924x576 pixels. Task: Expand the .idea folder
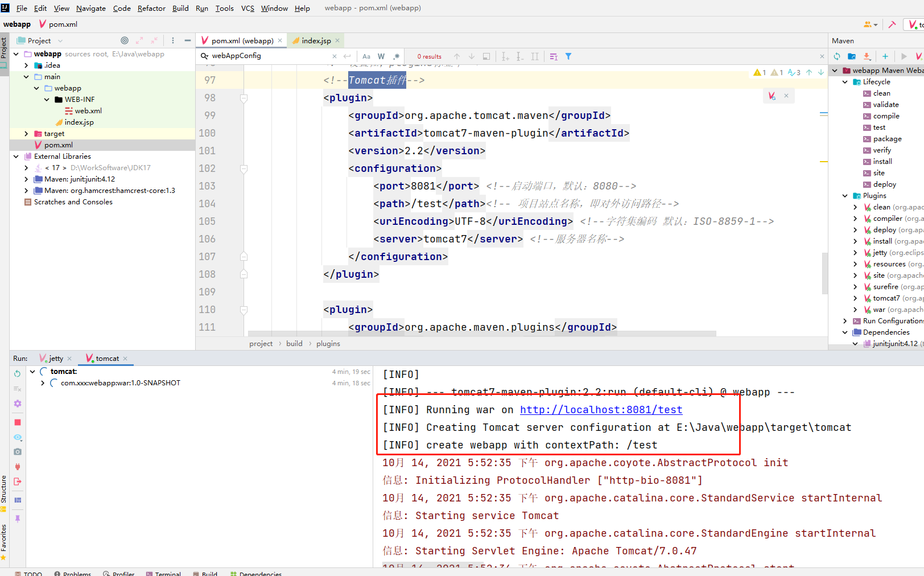click(x=26, y=65)
